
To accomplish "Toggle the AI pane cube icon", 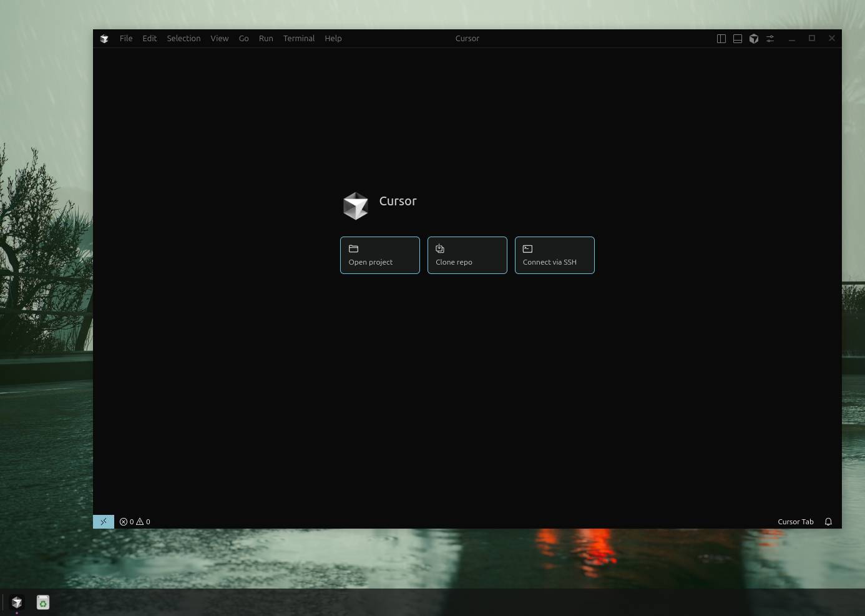I will tap(754, 39).
